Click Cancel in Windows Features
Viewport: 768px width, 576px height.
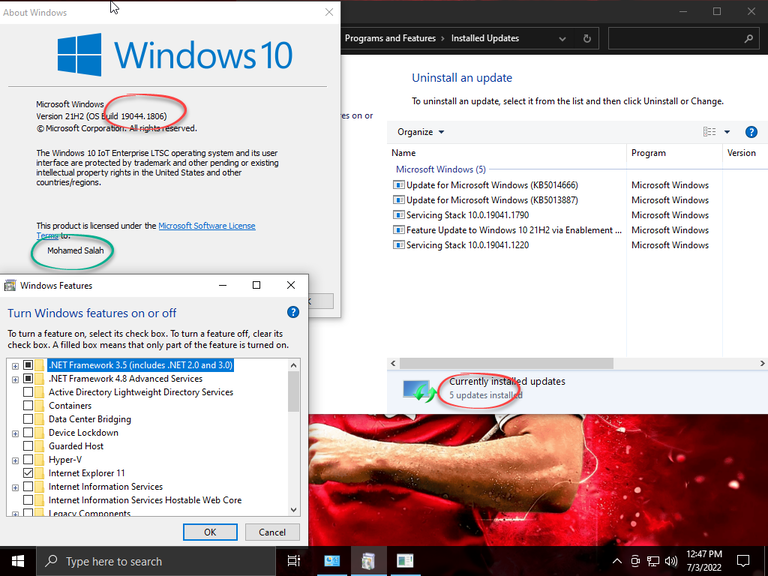(272, 532)
